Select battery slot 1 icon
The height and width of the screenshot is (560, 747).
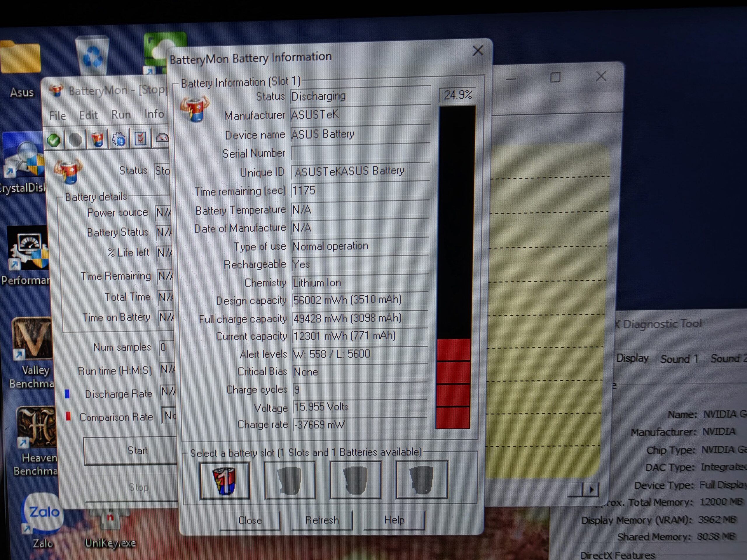[x=225, y=481]
